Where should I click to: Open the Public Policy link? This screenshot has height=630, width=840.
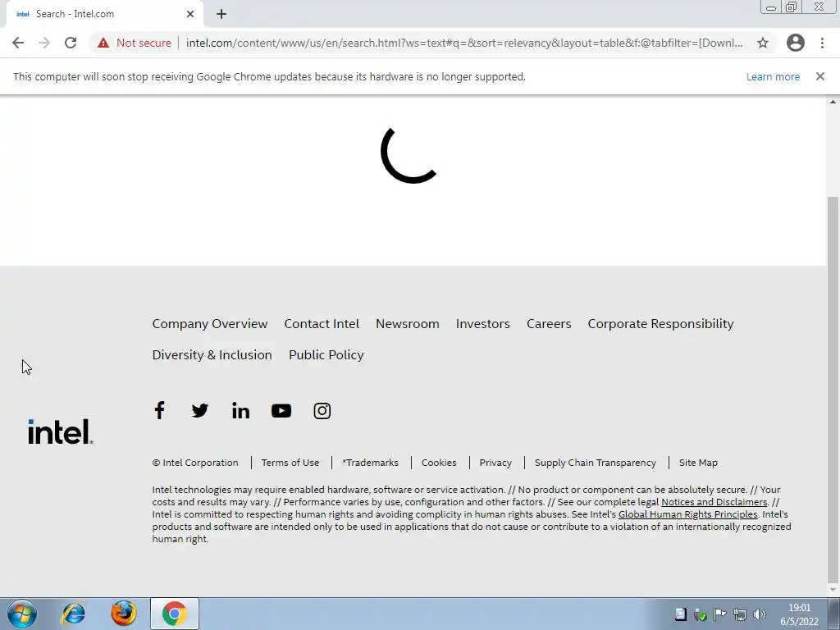point(326,354)
